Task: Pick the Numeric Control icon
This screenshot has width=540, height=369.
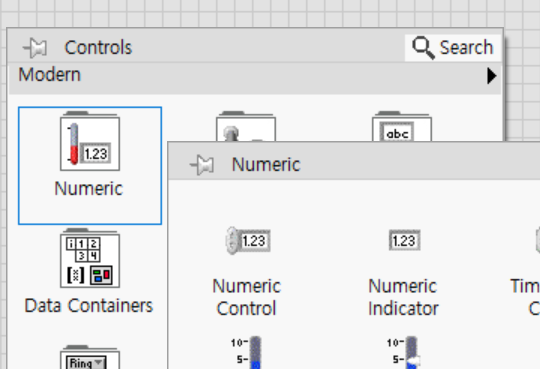Action: click(248, 240)
